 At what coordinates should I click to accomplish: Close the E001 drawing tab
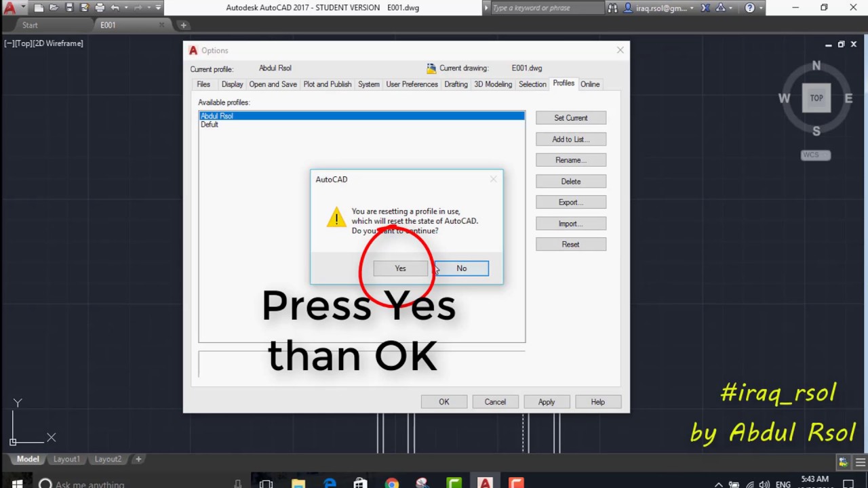coord(161,25)
